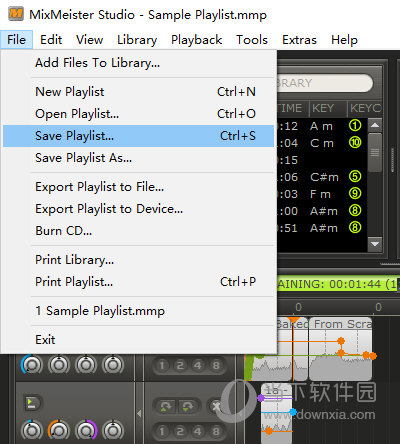Viewport: 400px width, 444px height.
Task: Click library scrollbar down arrow
Action: point(375,244)
